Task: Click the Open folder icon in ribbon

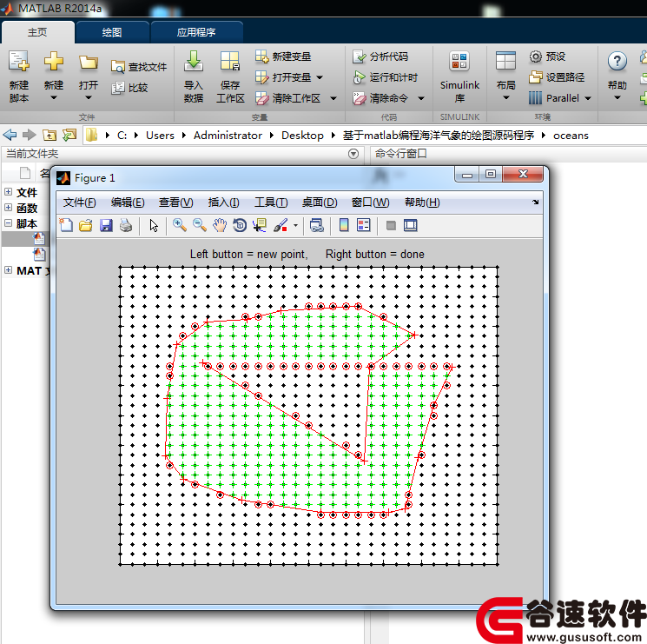Action: [89, 63]
